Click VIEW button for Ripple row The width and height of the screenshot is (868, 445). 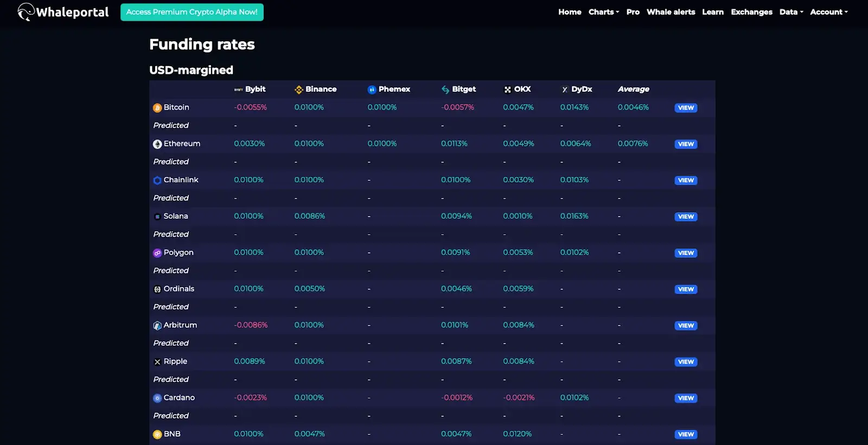(x=686, y=362)
